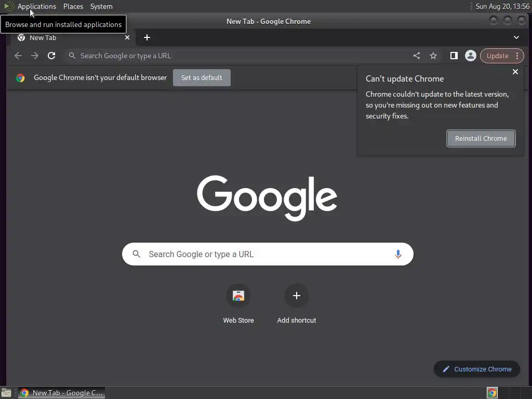Click the Google logo
This screenshot has height=399, width=532.
point(267,198)
